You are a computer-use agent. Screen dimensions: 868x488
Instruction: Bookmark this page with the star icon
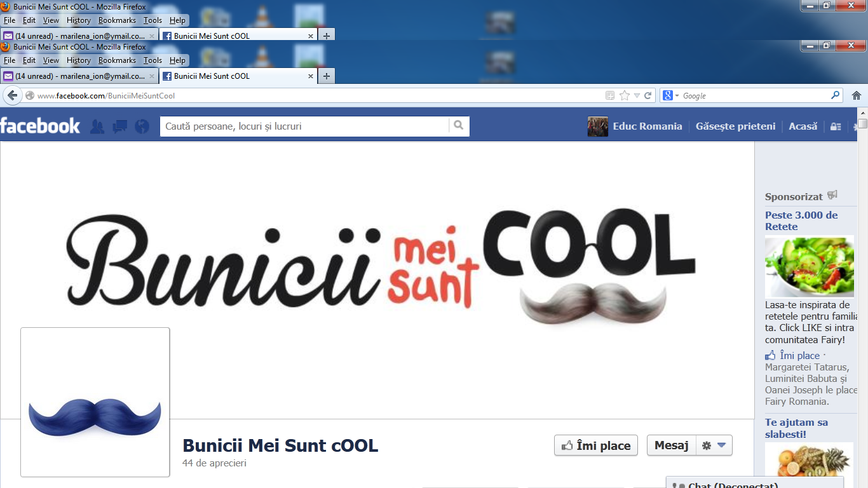click(x=625, y=96)
